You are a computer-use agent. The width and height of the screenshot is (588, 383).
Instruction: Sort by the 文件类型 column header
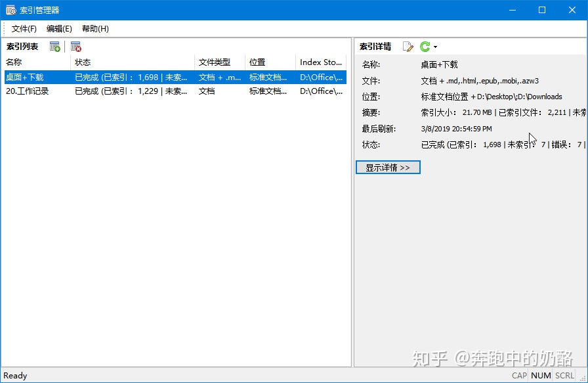point(220,62)
